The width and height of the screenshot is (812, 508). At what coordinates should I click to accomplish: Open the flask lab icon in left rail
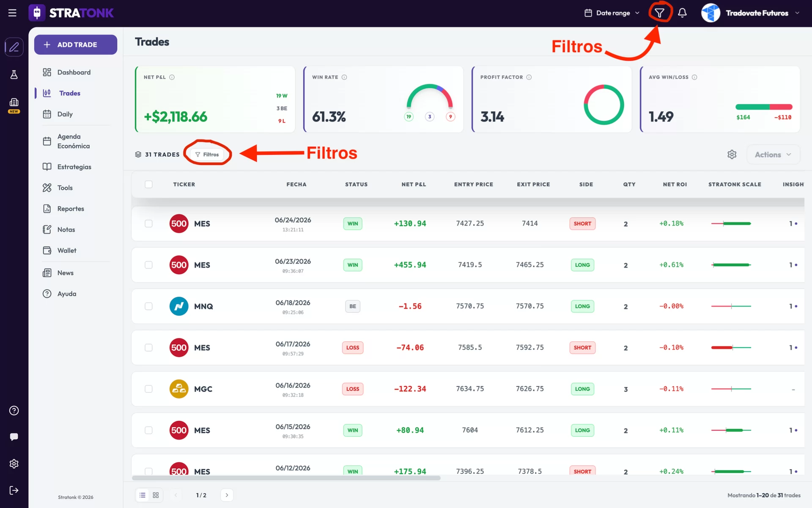[x=14, y=75]
